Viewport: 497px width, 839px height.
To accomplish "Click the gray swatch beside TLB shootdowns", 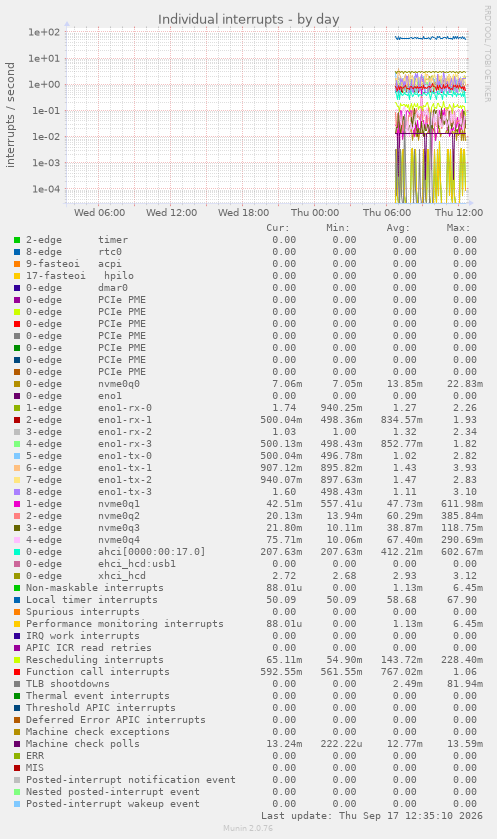I will 17,684.
